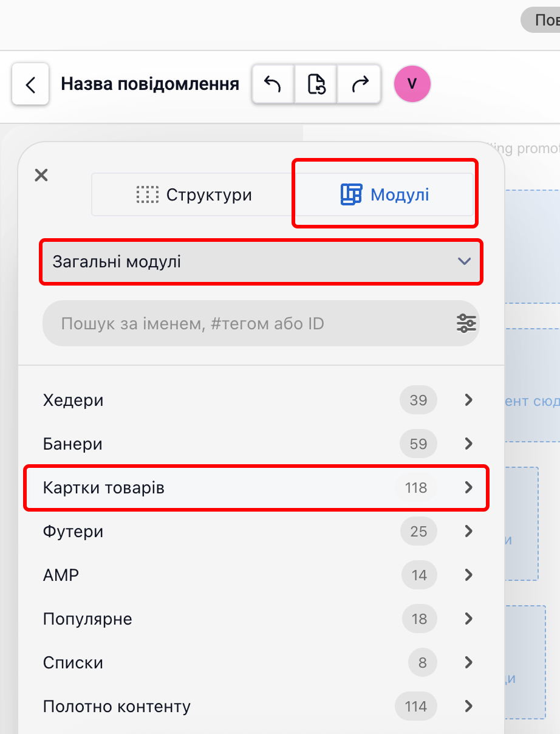This screenshot has height=734, width=560.
Task: Expand the Банери category chevron
Action: pyautogui.click(x=468, y=444)
